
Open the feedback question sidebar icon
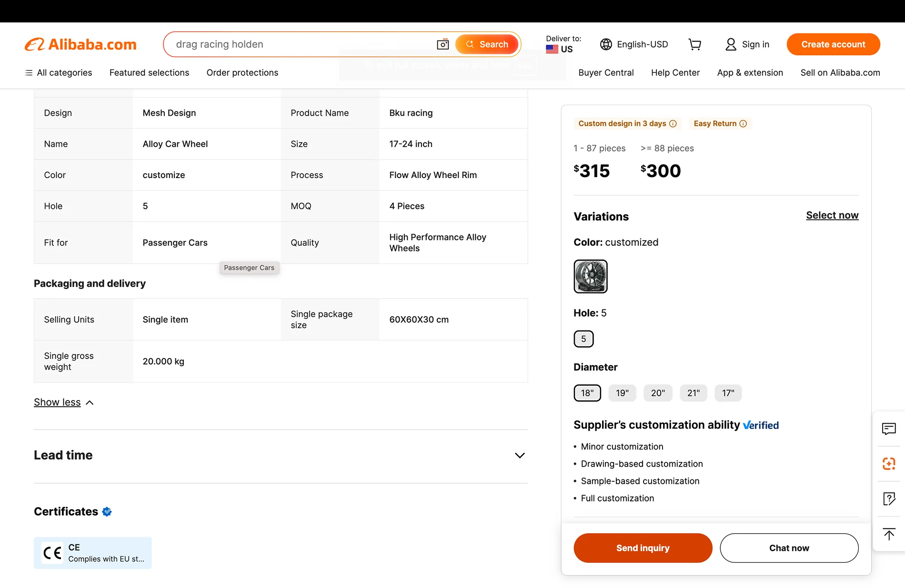889,499
